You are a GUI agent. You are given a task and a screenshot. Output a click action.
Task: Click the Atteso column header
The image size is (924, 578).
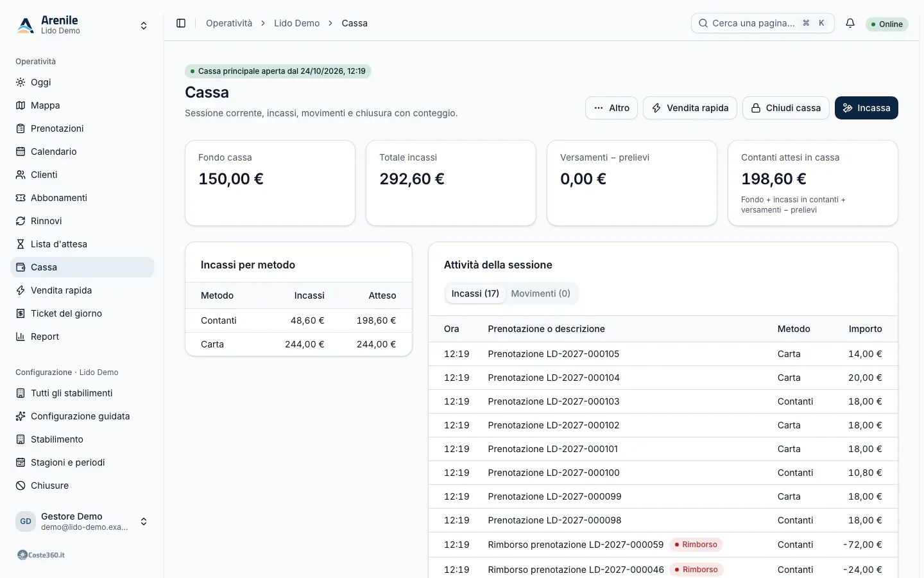tap(382, 295)
